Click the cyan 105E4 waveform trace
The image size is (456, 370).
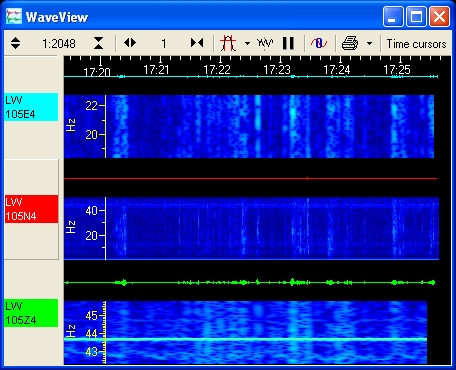(x=251, y=77)
